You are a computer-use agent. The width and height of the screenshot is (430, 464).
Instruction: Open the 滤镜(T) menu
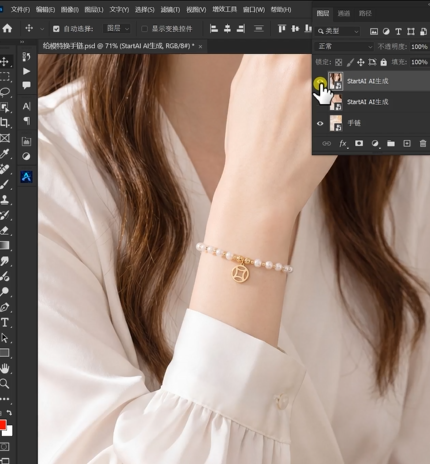[x=170, y=10]
